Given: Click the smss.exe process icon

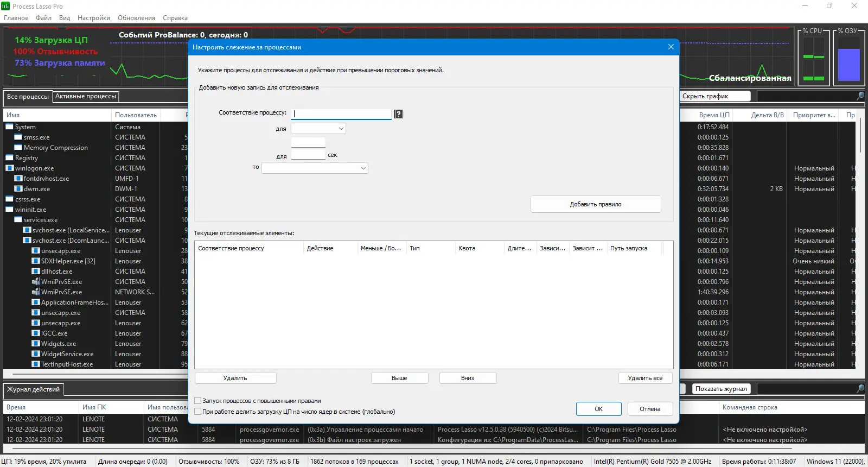Looking at the screenshot, I should pyautogui.click(x=18, y=137).
